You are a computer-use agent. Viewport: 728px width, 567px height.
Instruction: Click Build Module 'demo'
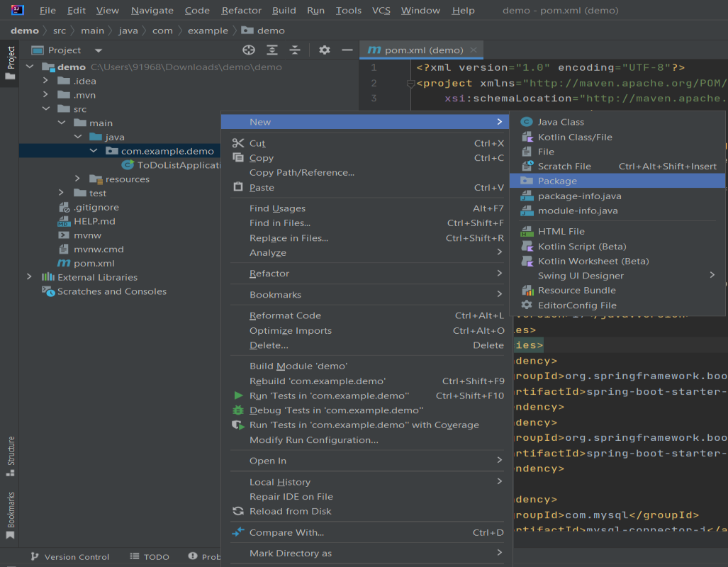coord(366,366)
